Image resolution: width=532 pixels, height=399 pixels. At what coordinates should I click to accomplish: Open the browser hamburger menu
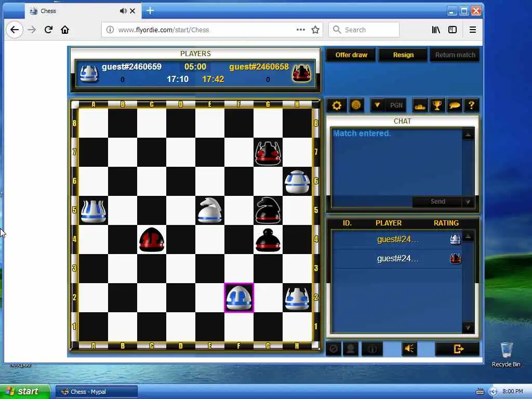pos(473,30)
